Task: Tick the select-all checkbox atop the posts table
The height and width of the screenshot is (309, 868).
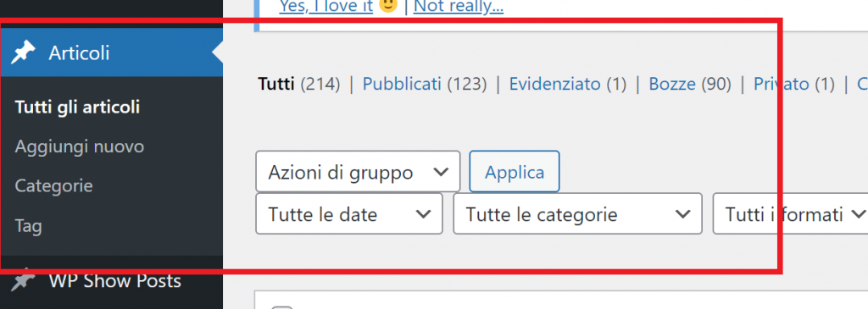Action: [x=282, y=306]
